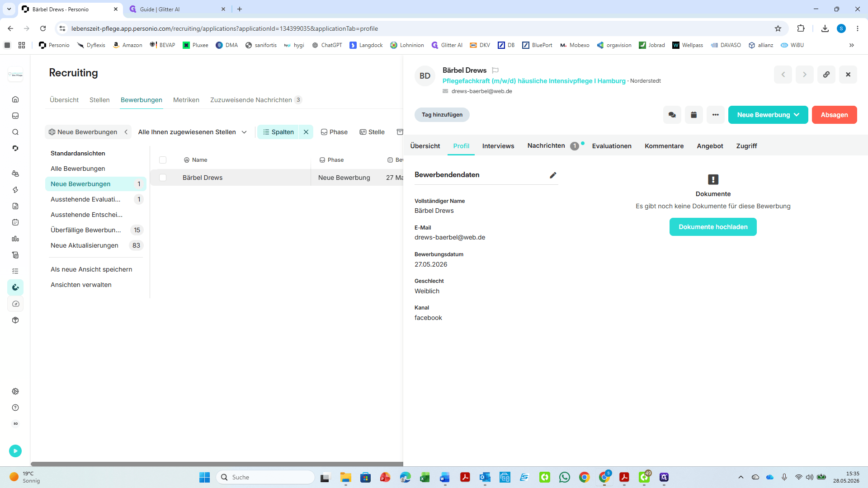Click the green play button in sidebar

(x=15, y=451)
